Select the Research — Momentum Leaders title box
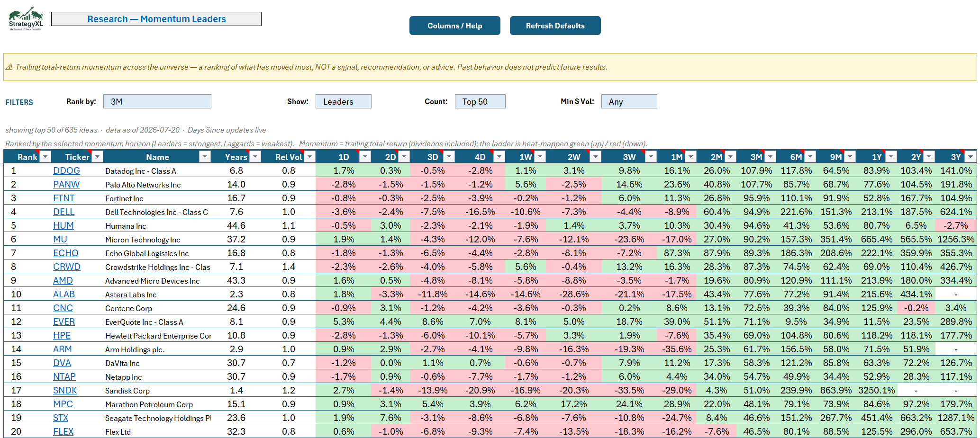 156,19
